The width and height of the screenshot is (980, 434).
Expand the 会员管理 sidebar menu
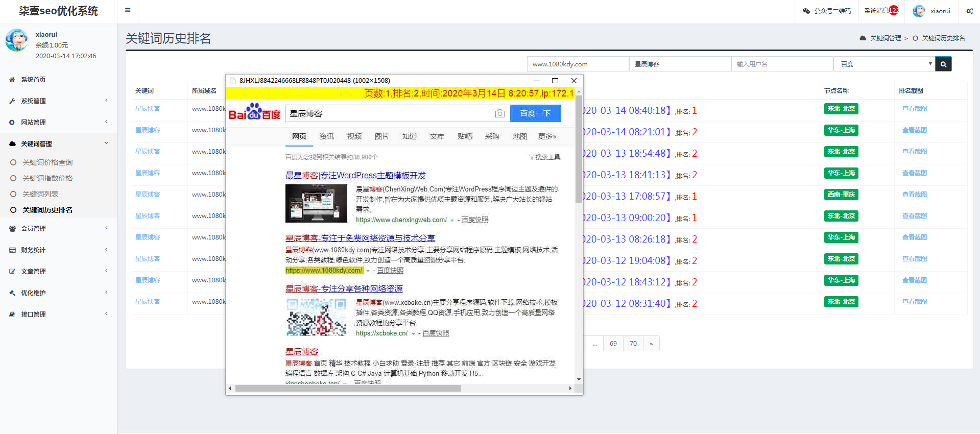(x=34, y=229)
